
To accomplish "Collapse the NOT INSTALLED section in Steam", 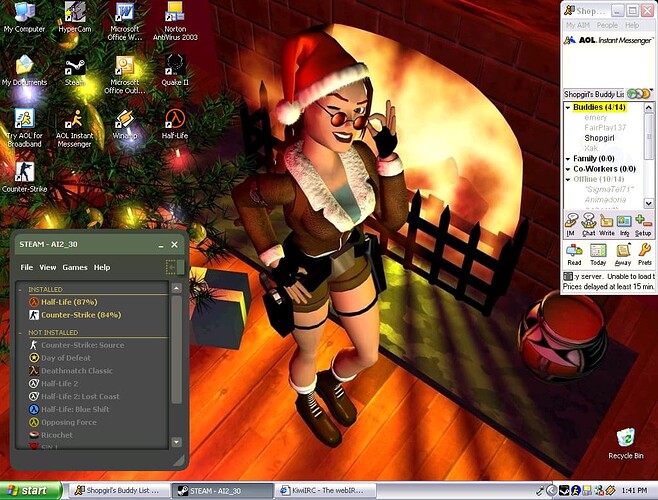I will point(20,332).
